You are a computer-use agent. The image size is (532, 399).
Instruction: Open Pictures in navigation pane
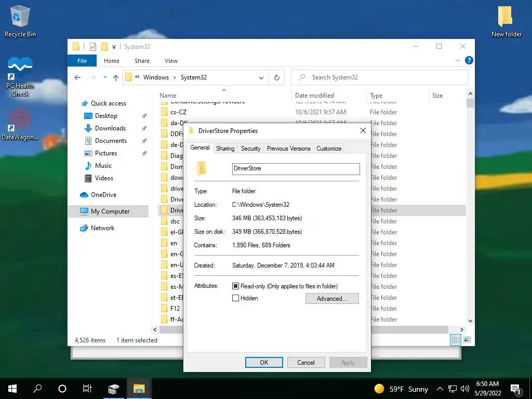pos(106,153)
